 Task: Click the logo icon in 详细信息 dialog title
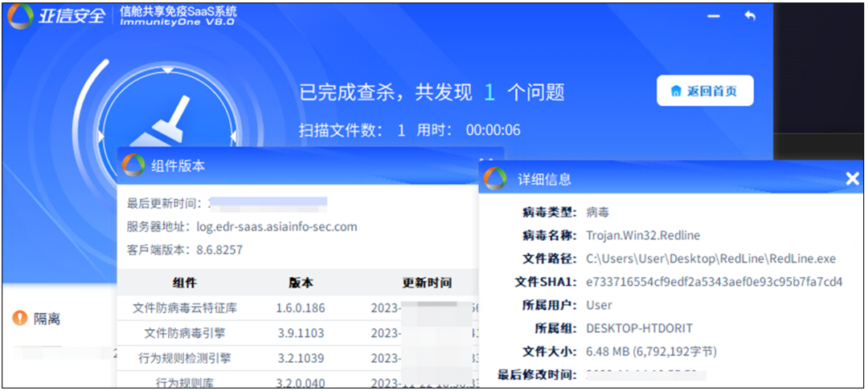click(x=495, y=178)
